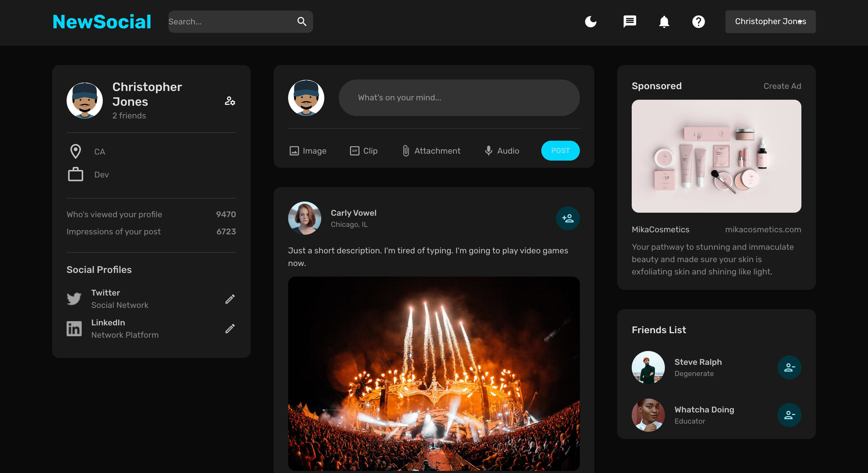Click 'Impressions of your post' text

[x=114, y=232]
